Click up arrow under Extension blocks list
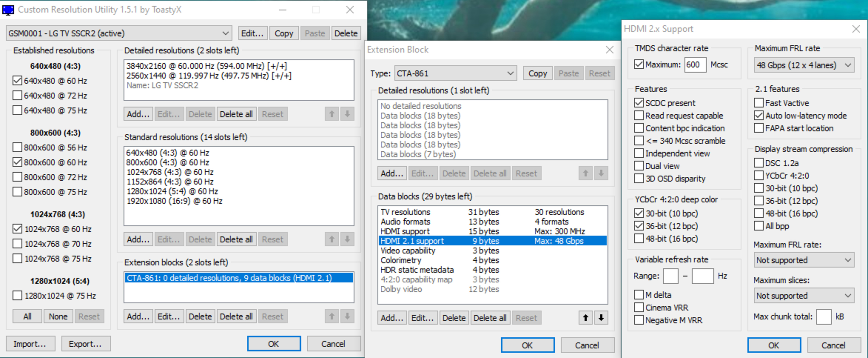This screenshot has width=868, height=358. click(x=332, y=316)
